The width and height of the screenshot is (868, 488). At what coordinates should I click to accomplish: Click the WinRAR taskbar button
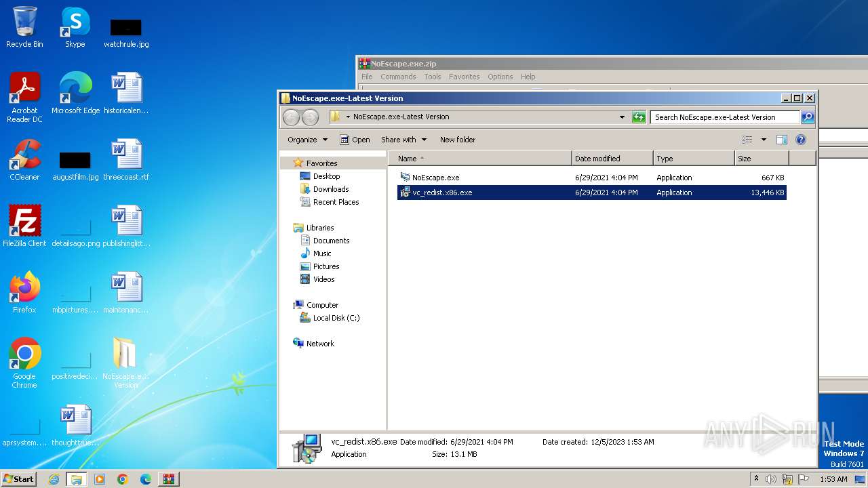[168, 479]
